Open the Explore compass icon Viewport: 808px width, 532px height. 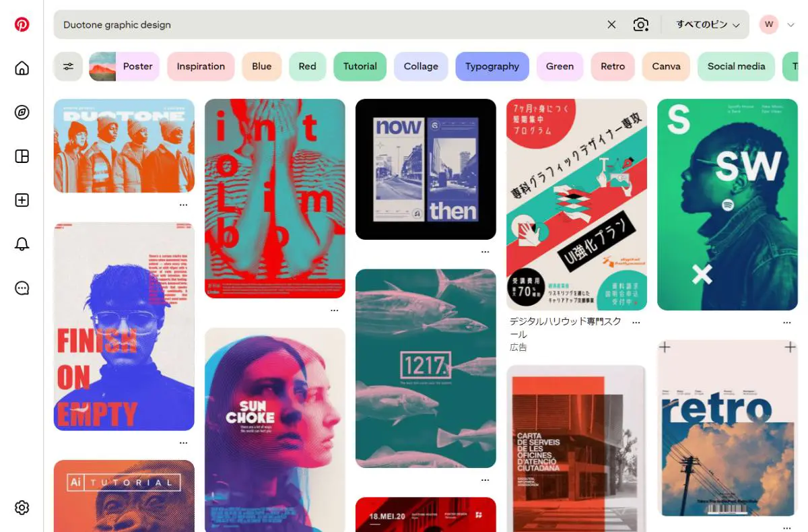pyautogui.click(x=22, y=112)
